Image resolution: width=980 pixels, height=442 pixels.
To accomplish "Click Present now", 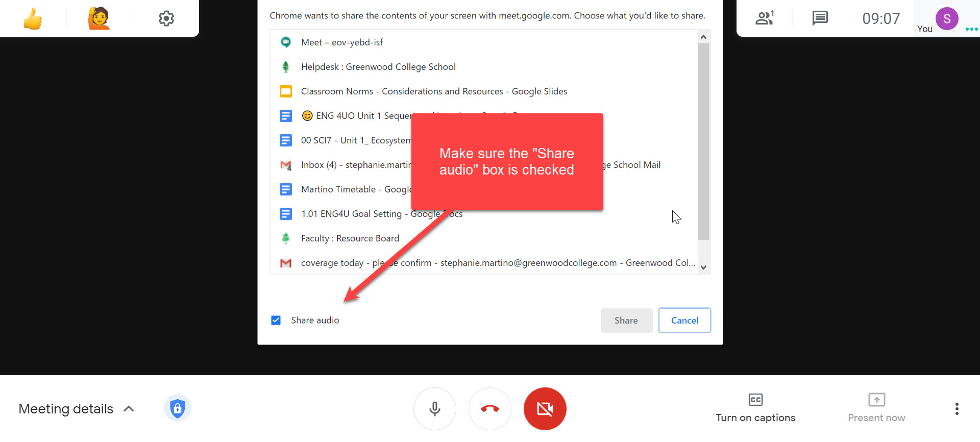I will tap(876, 408).
